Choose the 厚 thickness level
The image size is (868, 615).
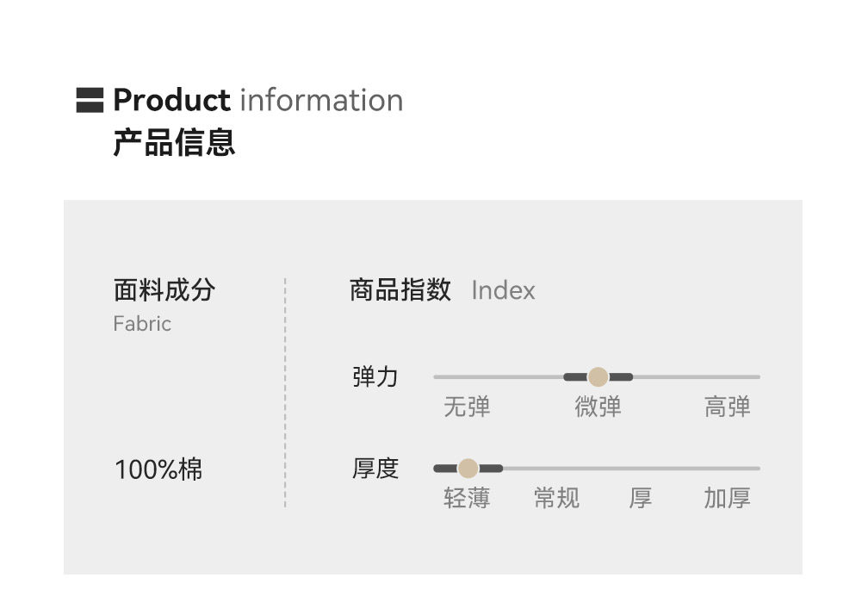[x=640, y=498]
